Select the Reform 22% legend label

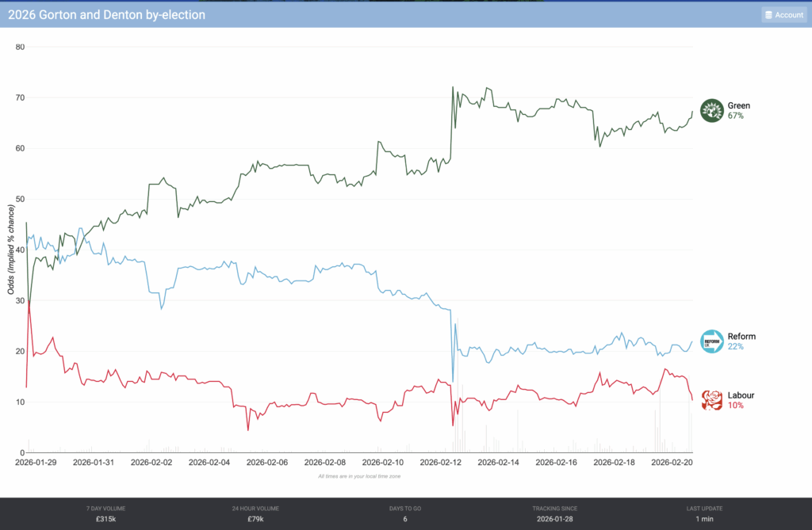[741, 341]
